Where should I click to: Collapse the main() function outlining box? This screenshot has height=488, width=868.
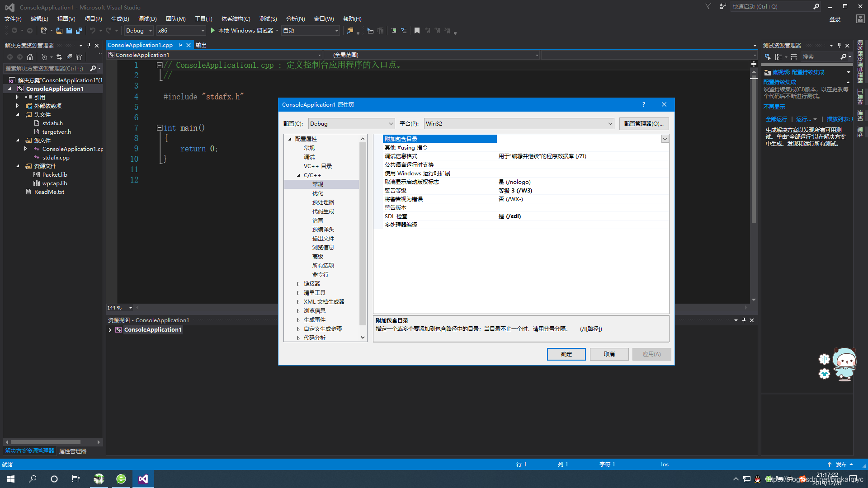160,128
